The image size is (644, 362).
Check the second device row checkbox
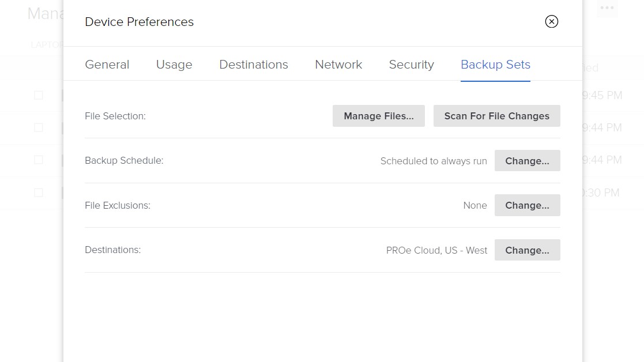[x=38, y=128]
